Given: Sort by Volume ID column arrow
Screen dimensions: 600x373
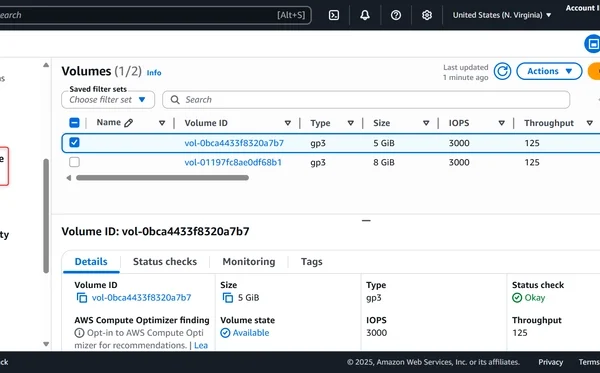Looking at the screenshot, I should [x=288, y=123].
